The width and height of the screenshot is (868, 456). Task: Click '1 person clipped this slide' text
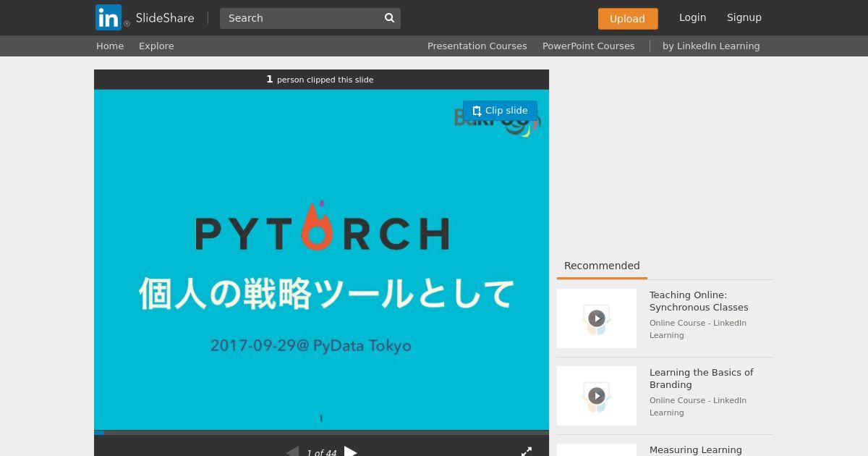tap(320, 80)
